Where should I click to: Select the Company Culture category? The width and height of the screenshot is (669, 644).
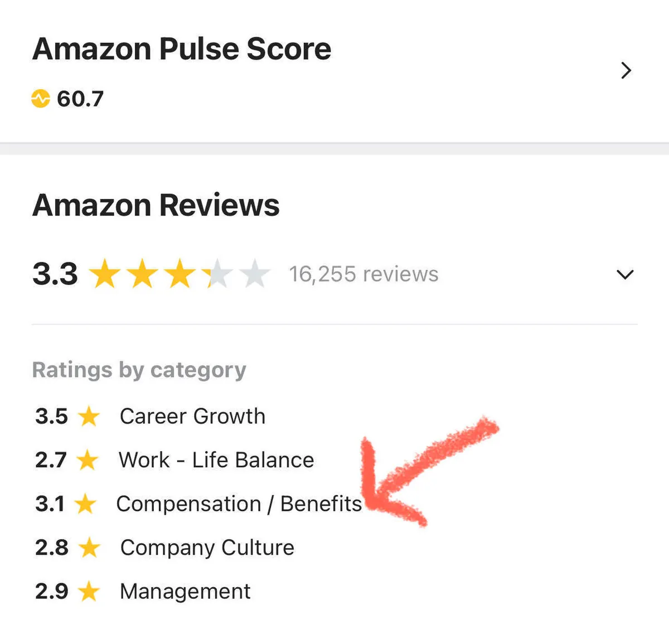[x=207, y=548]
